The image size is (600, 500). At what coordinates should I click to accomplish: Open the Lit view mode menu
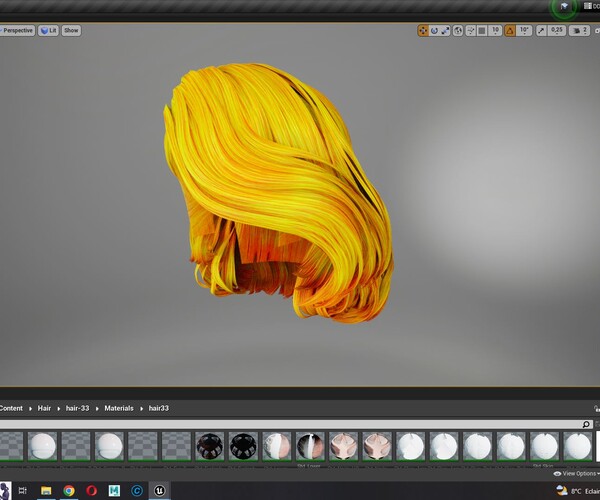point(48,31)
